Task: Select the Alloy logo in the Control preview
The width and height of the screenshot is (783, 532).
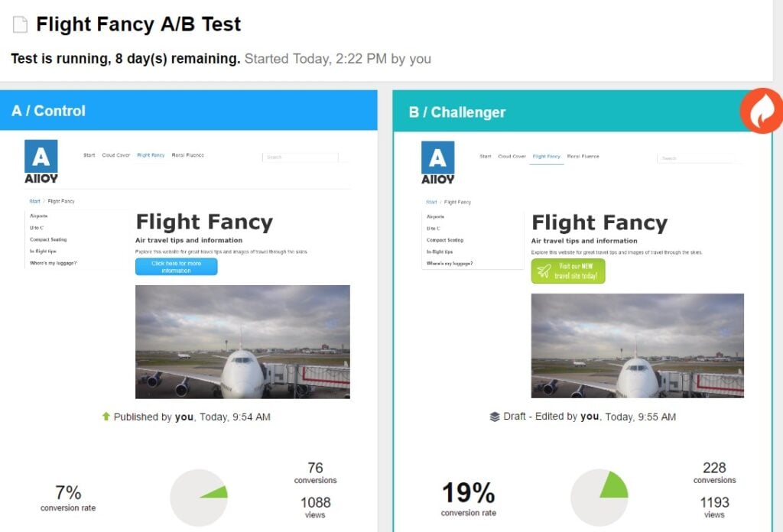Action: [43, 159]
